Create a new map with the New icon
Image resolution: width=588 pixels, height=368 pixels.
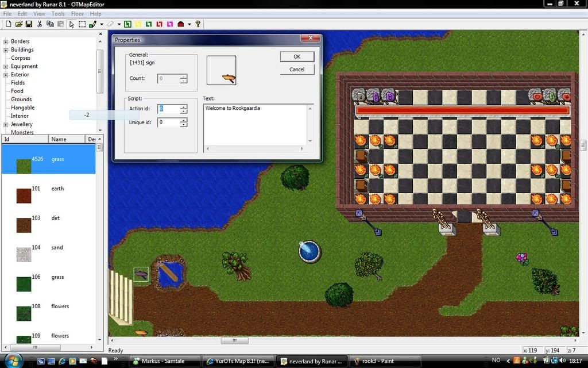[x=8, y=24]
